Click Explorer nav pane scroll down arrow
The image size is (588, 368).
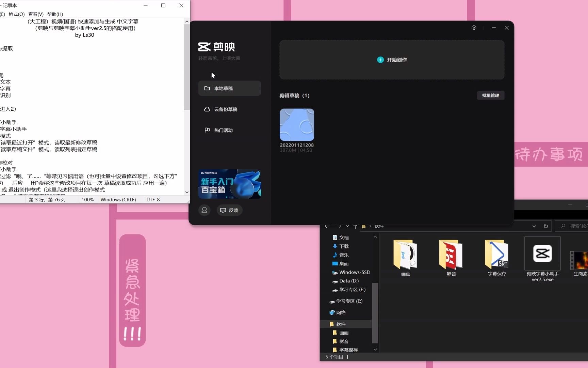click(375, 350)
